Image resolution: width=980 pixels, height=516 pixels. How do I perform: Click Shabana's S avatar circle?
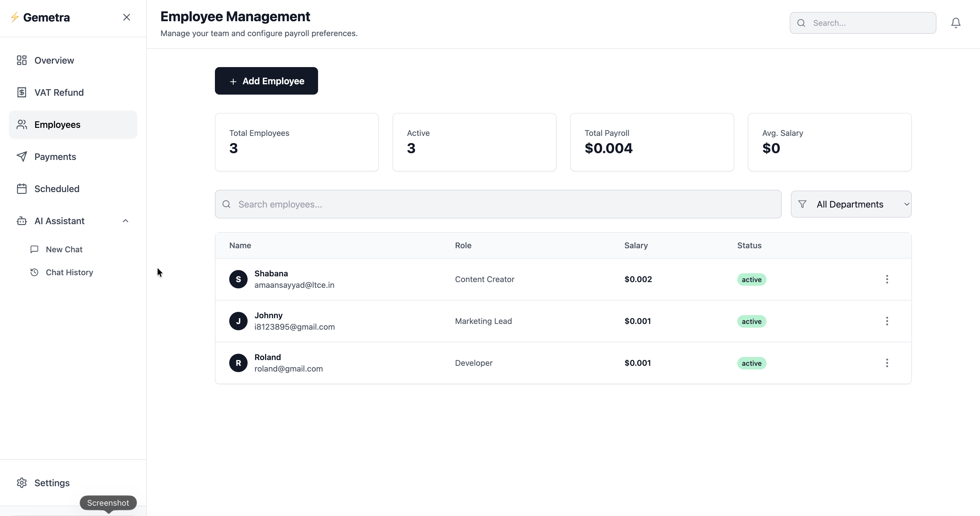point(238,279)
